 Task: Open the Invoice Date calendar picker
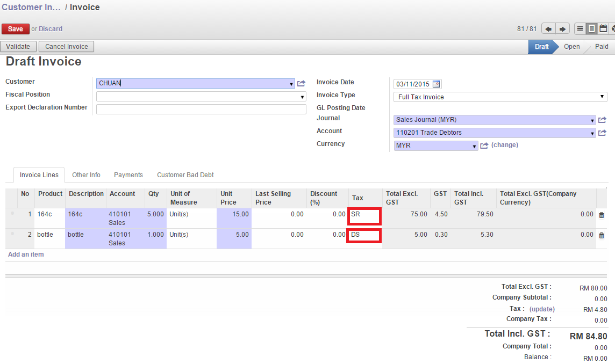click(437, 84)
